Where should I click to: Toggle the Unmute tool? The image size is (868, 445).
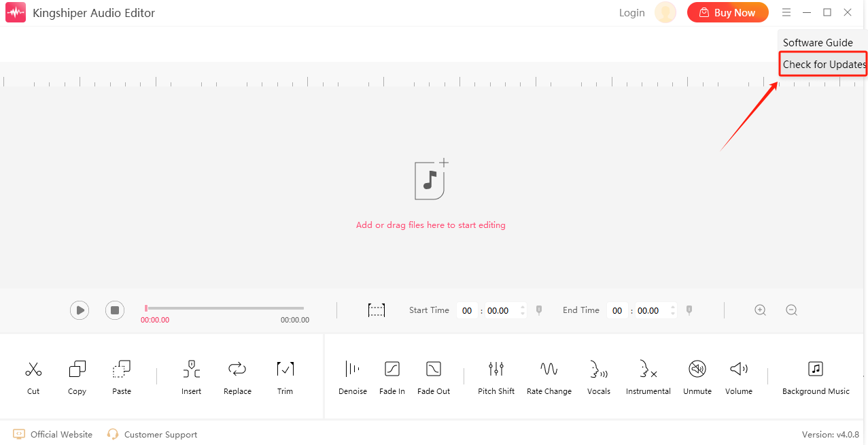697,378
